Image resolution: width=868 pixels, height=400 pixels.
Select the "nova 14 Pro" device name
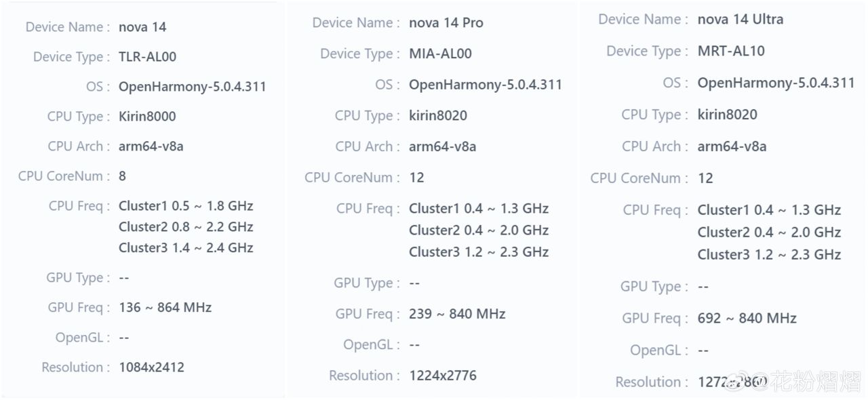tap(446, 22)
